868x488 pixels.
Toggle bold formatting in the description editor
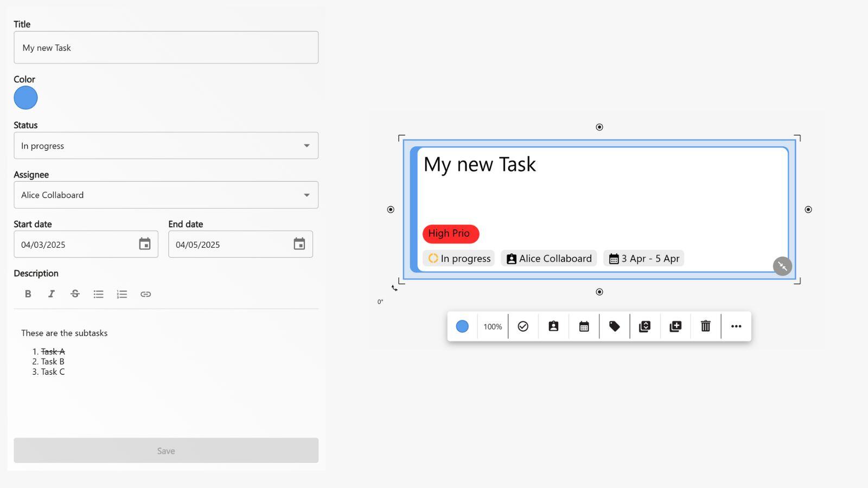point(28,293)
